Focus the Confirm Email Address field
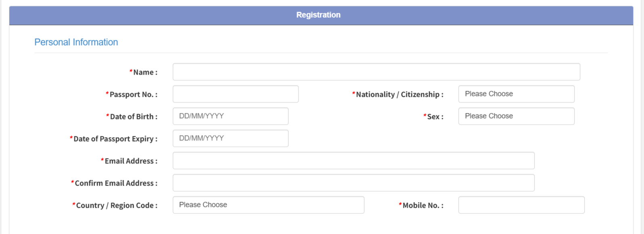The width and height of the screenshot is (644, 234). coord(353,183)
